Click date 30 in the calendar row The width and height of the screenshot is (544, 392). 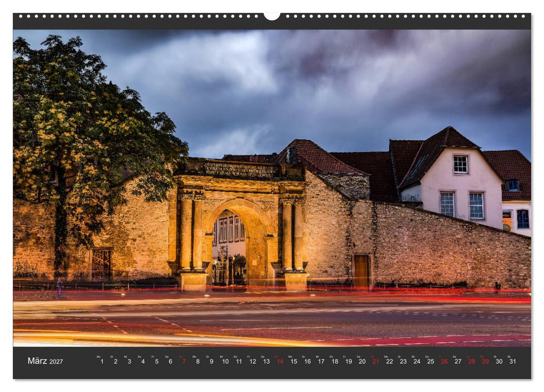point(499,361)
